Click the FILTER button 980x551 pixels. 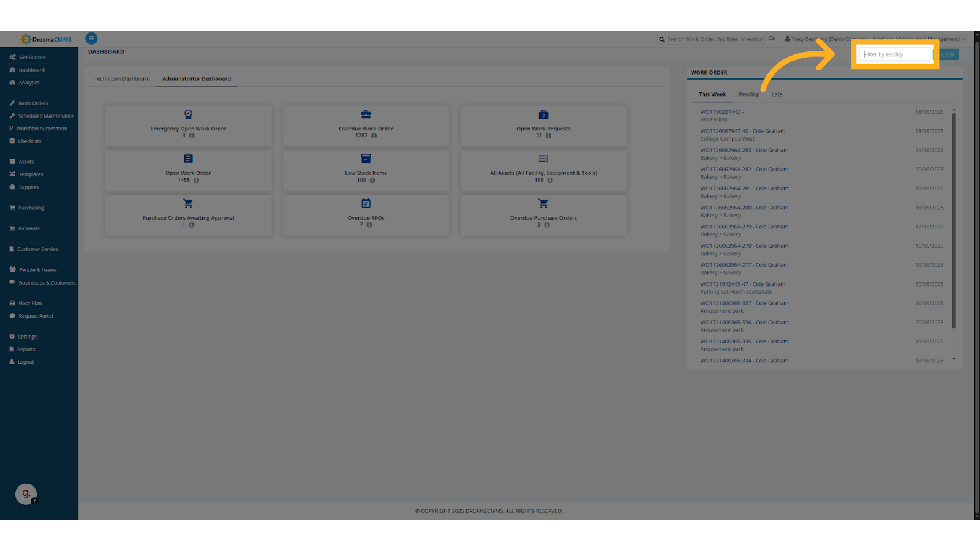point(946,54)
